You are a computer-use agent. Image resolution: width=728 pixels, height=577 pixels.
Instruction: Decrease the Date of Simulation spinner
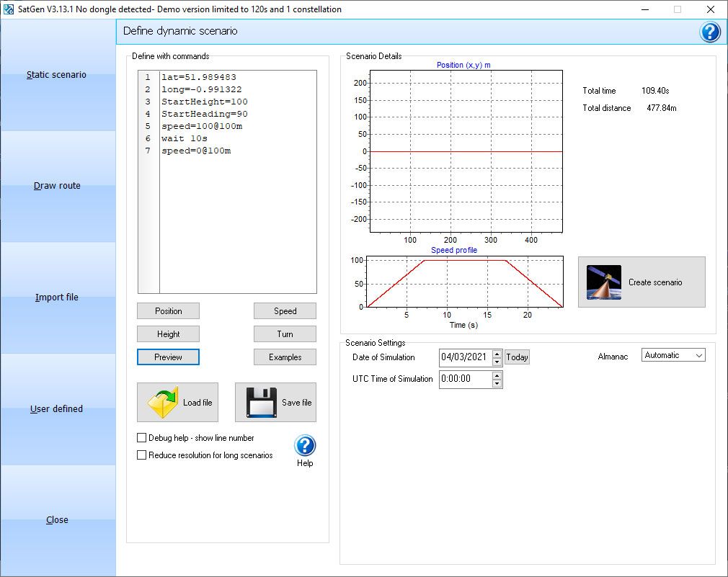tap(497, 362)
